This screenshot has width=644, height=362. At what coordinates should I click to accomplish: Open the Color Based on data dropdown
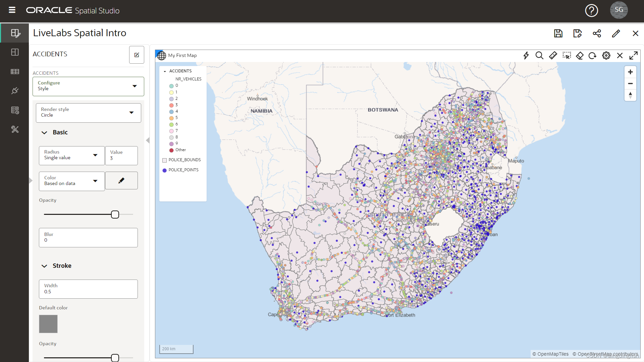[x=72, y=181]
